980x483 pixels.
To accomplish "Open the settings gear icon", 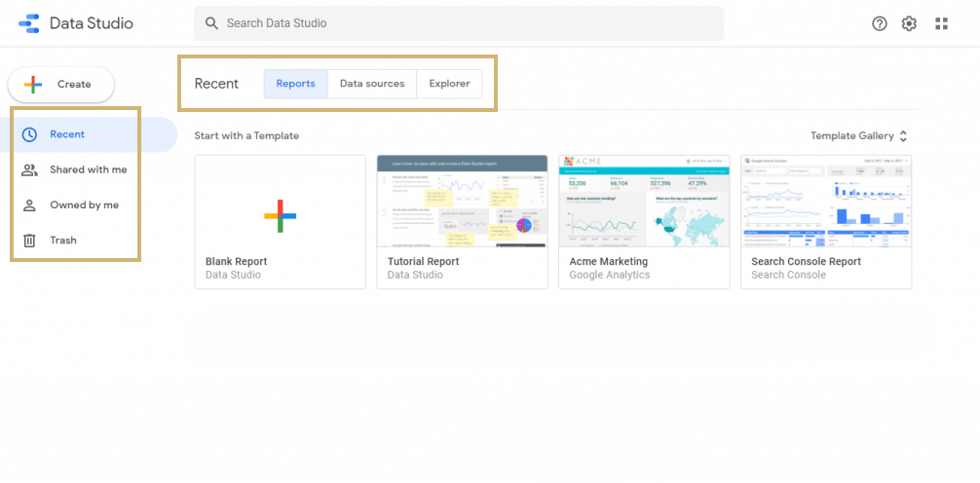I will click(909, 23).
